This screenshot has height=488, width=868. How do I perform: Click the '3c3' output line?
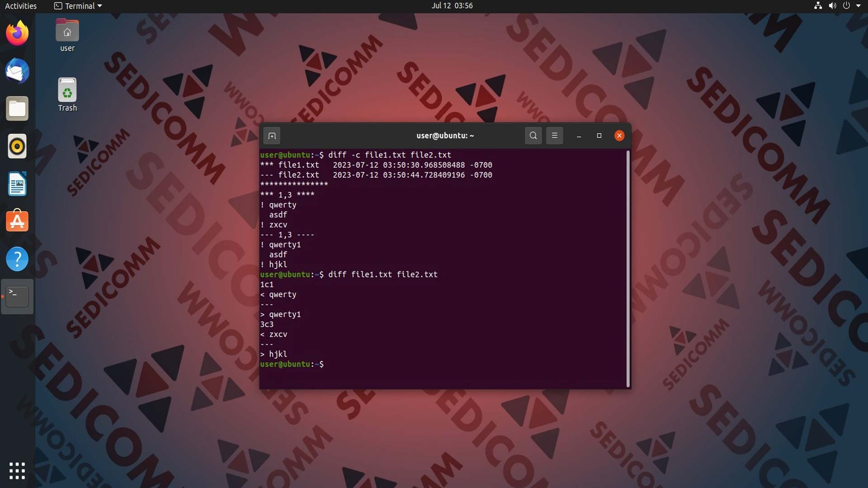(267, 324)
